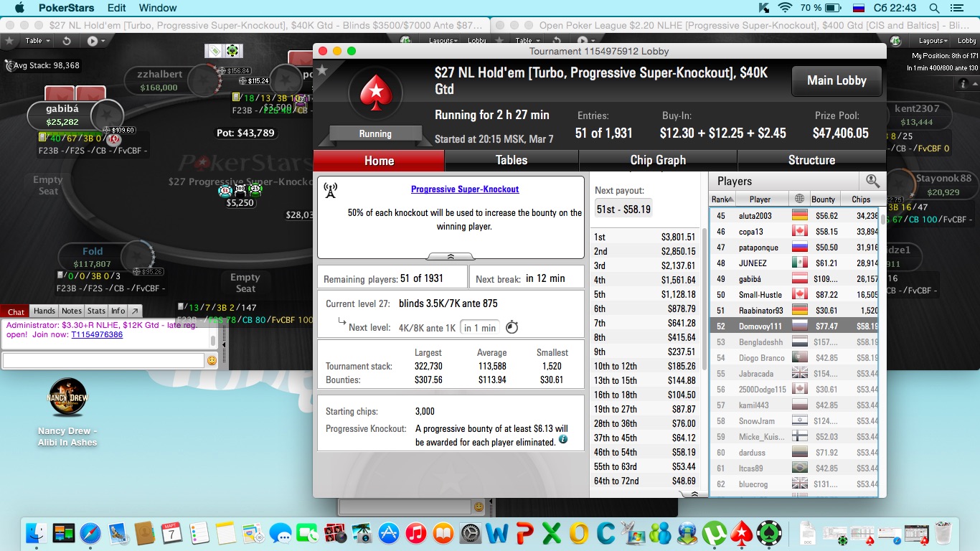Click the green chip icon above the table
Viewport: 980px width, 551px height.
point(232,50)
